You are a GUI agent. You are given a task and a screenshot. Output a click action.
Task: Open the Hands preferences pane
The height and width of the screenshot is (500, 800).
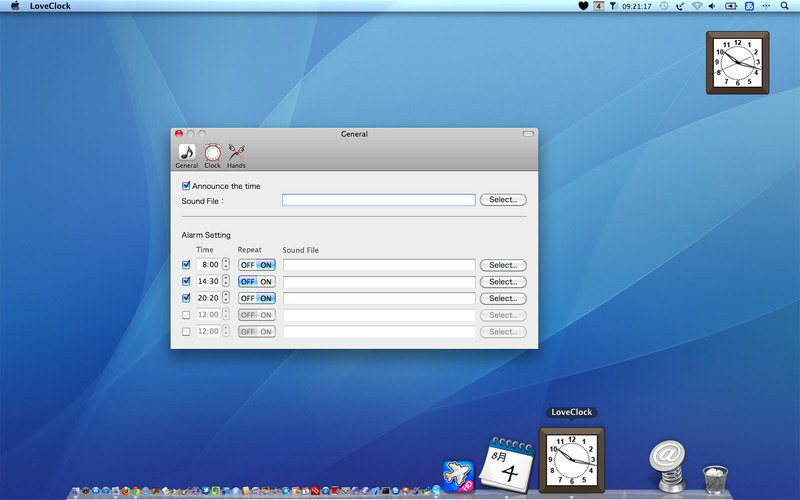pyautogui.click(x=236, y=156)
